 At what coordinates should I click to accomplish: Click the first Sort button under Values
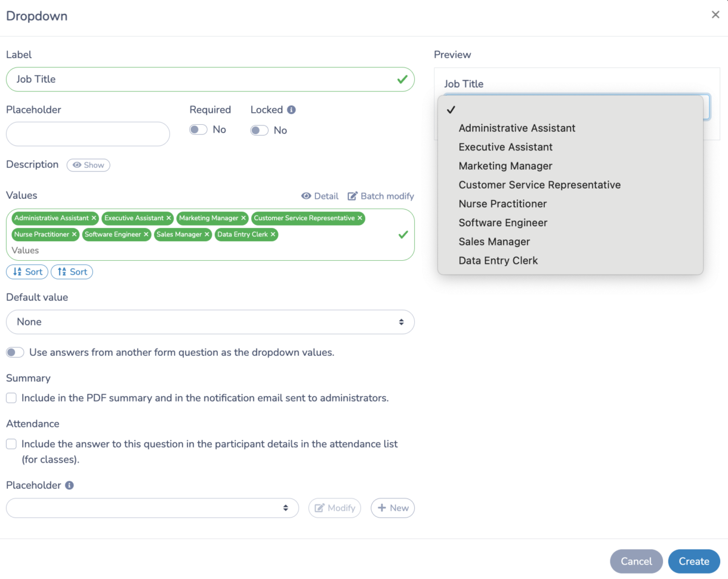[x=27, y=272]
